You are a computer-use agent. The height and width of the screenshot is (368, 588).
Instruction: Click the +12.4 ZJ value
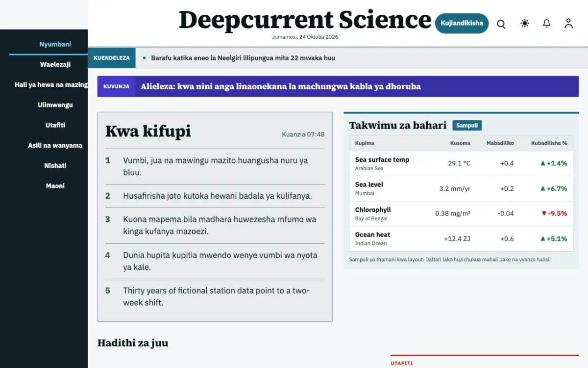point(457,239)
